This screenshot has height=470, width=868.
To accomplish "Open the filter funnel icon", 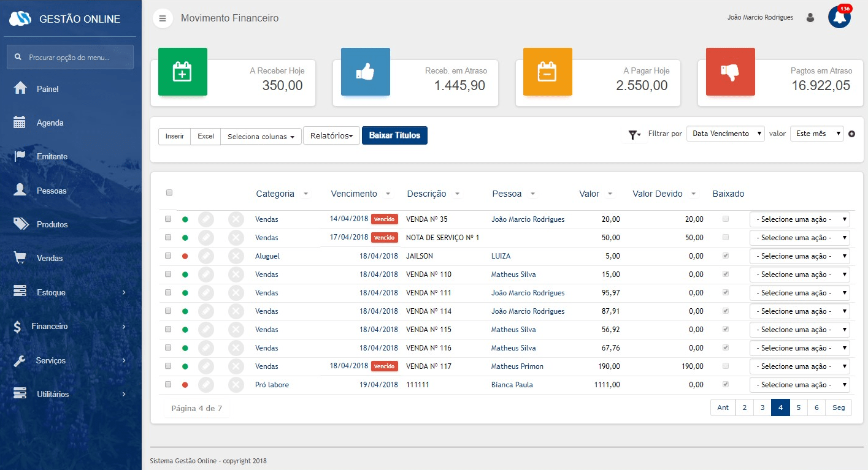I will click(634, 134).
